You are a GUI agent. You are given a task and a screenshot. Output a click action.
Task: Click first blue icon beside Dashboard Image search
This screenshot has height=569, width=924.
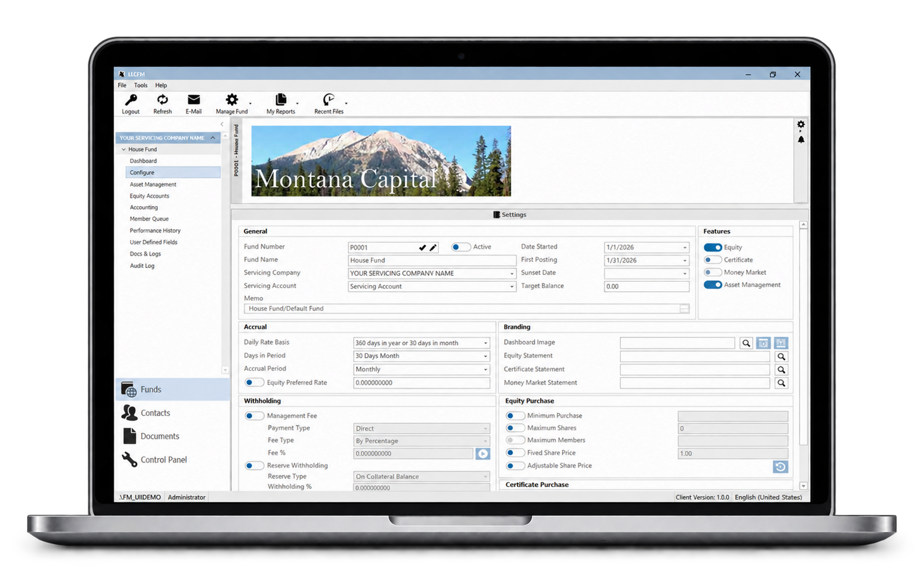763,343
